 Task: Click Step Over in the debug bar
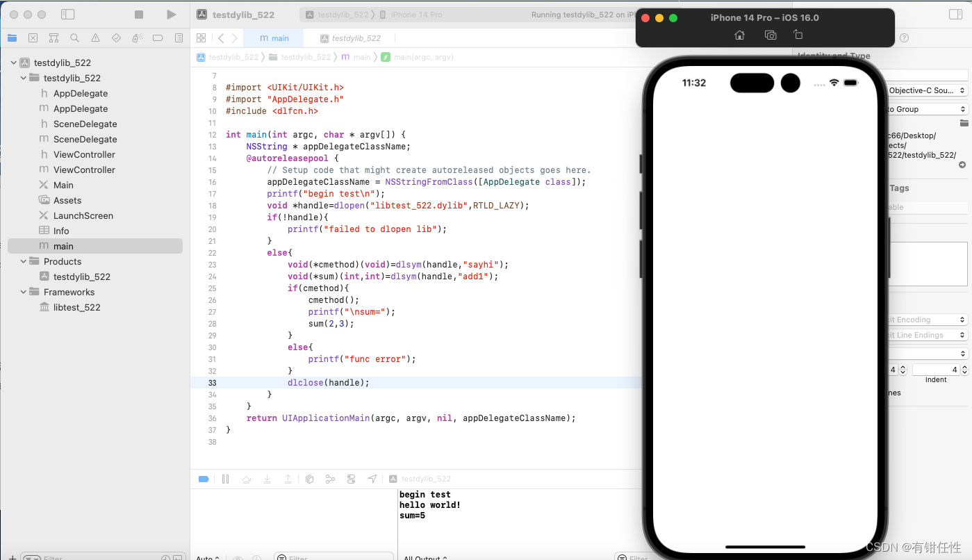247,479
